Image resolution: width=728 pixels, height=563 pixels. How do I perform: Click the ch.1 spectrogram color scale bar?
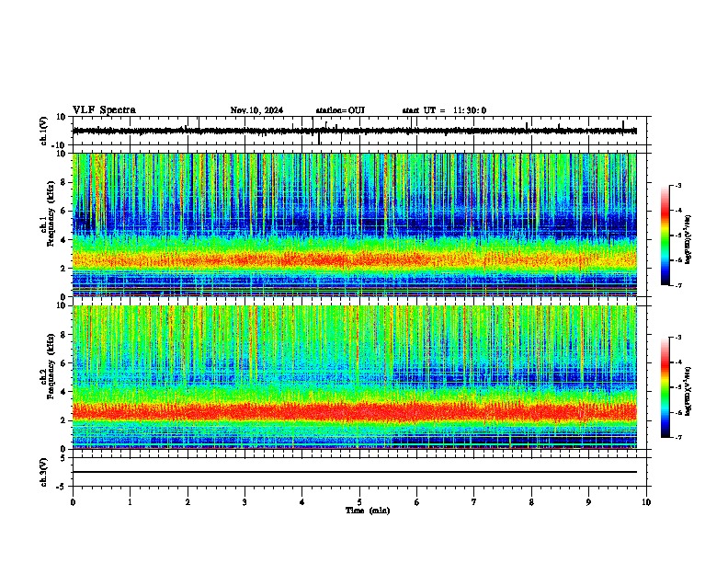665,236
